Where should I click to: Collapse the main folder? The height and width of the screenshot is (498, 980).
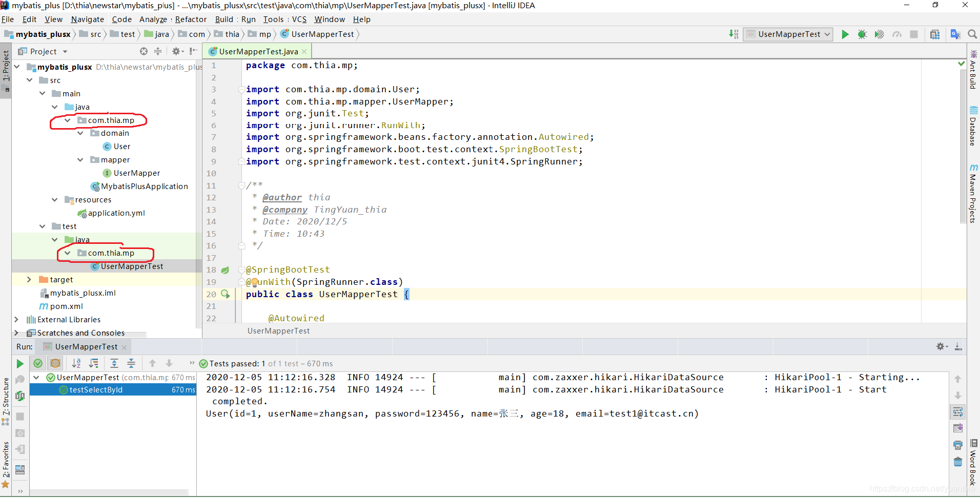pyautogui.click(x=42, y=94)
